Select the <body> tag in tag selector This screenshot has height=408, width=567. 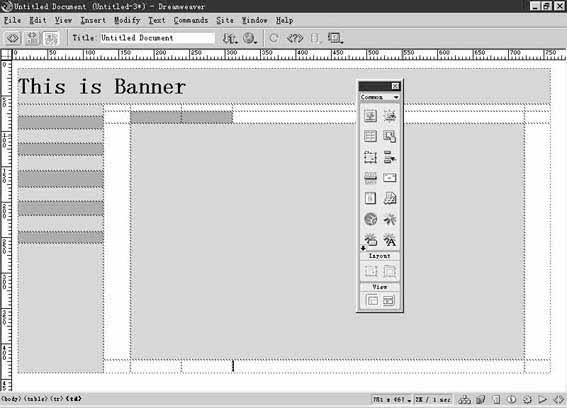point(12,399)
